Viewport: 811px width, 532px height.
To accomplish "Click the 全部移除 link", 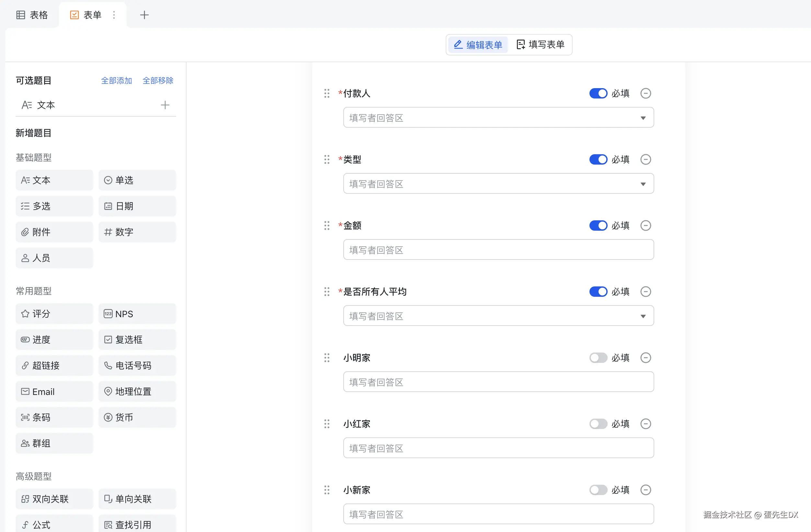I will pyautogui.click(x=158, y=81).
